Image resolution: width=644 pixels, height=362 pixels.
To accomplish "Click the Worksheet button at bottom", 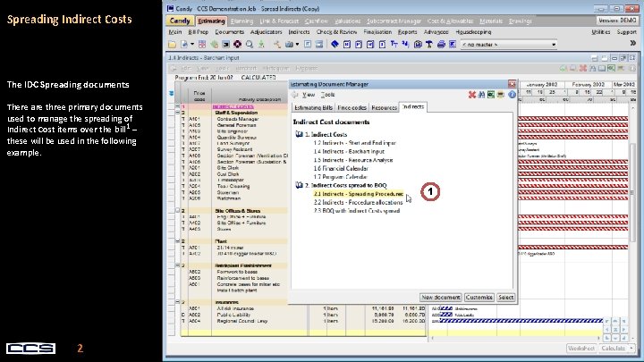I will pyautogui.click(x=581, y=349).
